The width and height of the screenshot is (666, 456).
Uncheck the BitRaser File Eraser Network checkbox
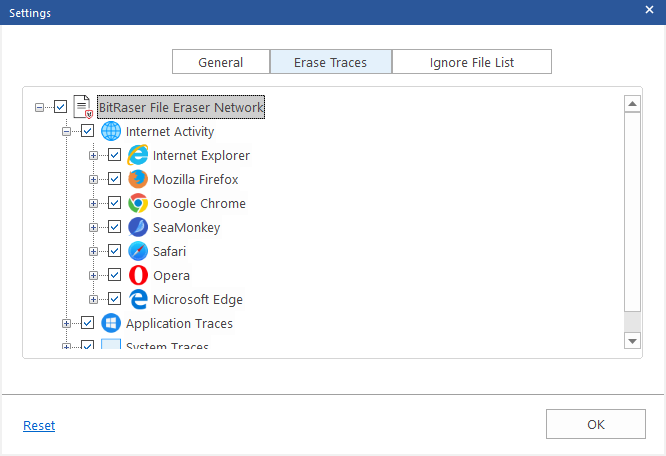[60, 107]
